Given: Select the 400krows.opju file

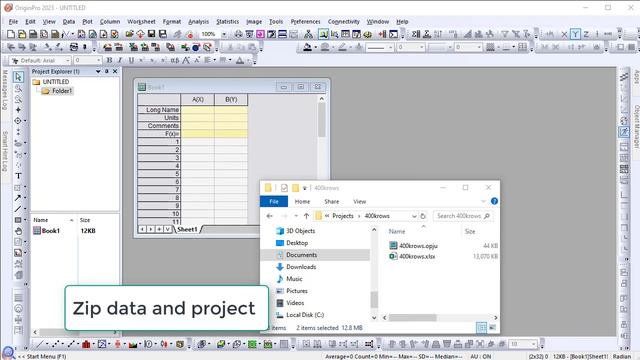Looking at the screenshot, I should pos(418,246).
